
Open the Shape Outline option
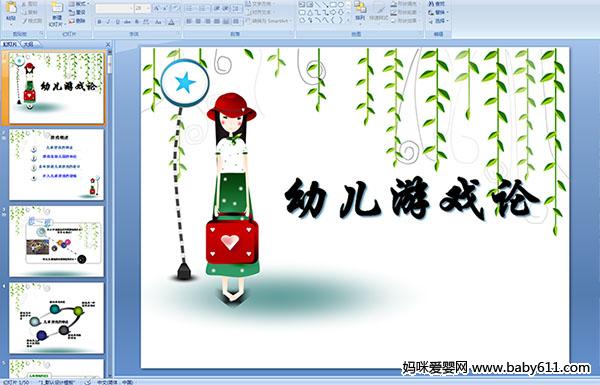pos(404,12)
